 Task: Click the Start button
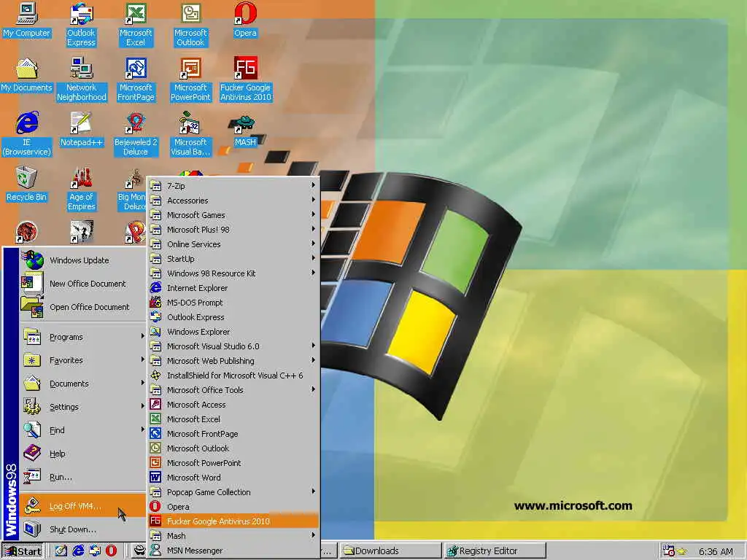pyautogui.click(x=23, y=551)
